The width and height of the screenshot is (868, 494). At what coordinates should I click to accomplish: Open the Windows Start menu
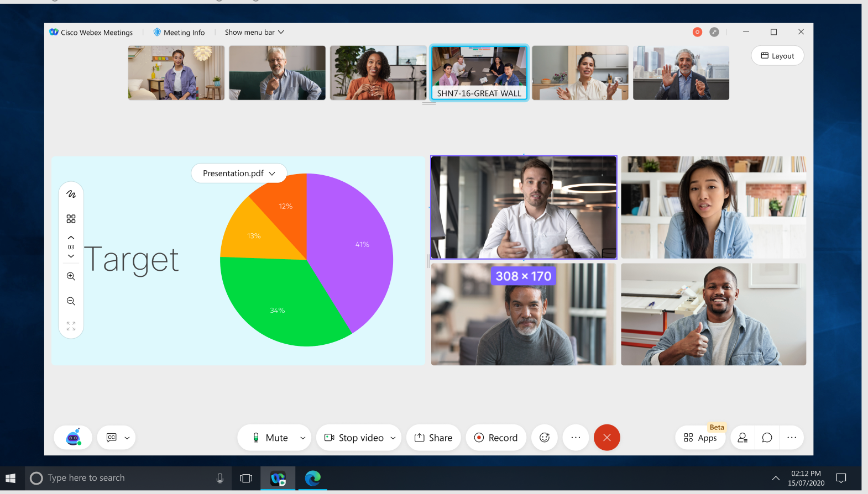point(11,478)
